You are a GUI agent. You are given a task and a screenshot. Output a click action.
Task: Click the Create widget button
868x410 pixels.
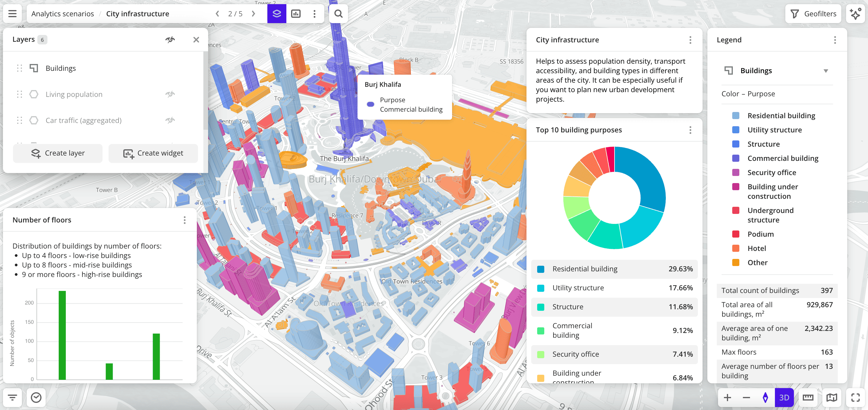(153, 153)
